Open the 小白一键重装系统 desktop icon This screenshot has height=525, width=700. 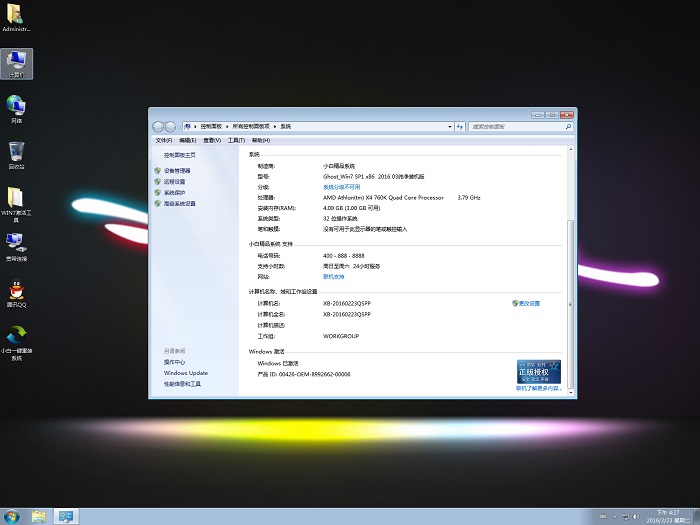(x=17, y=337)
